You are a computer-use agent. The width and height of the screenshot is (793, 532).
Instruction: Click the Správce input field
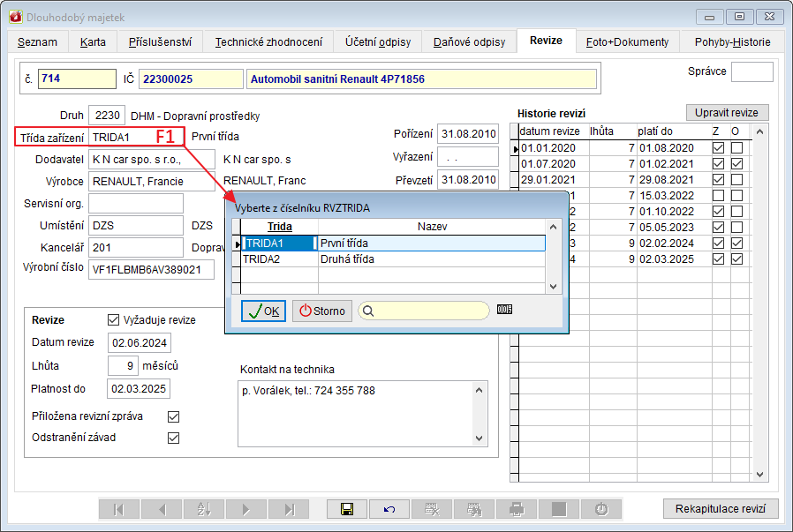point(752,71)
